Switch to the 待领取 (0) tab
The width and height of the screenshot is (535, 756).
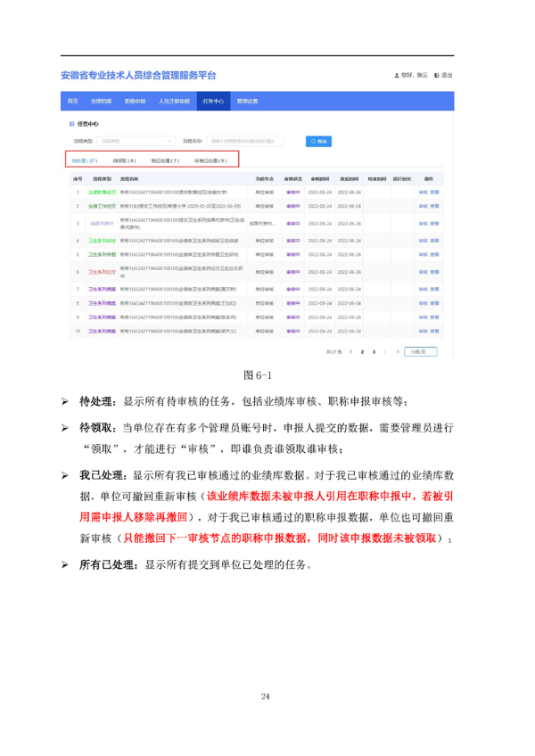pyautogui.click(x=125, y=160)
